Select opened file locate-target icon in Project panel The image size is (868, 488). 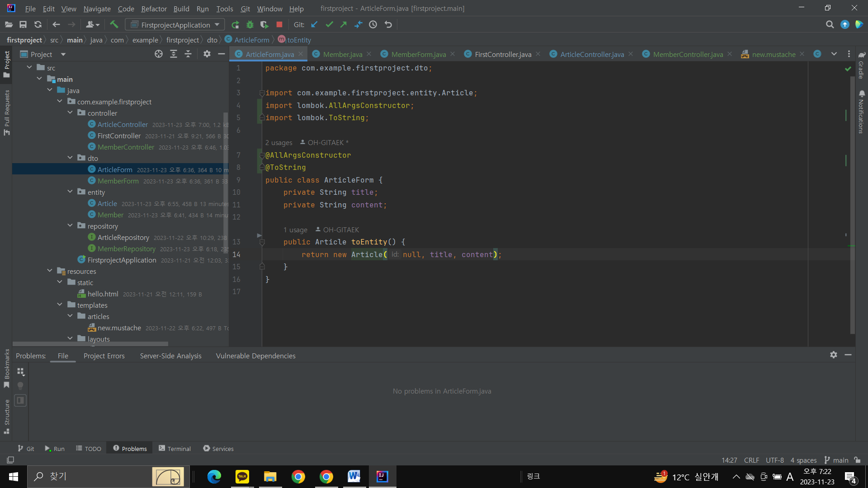click(x=159, y=54)
